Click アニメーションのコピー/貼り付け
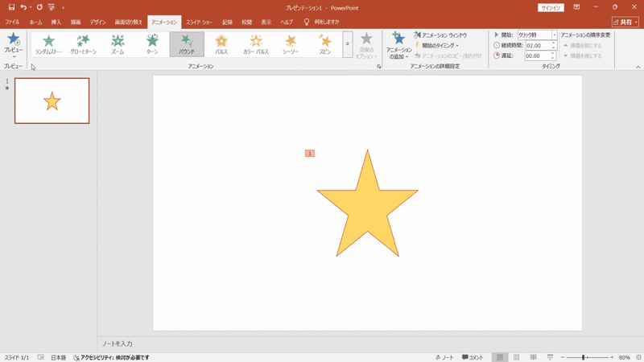Image resolution: width=644 pixels, height=362 pixels. click(448, 56)
